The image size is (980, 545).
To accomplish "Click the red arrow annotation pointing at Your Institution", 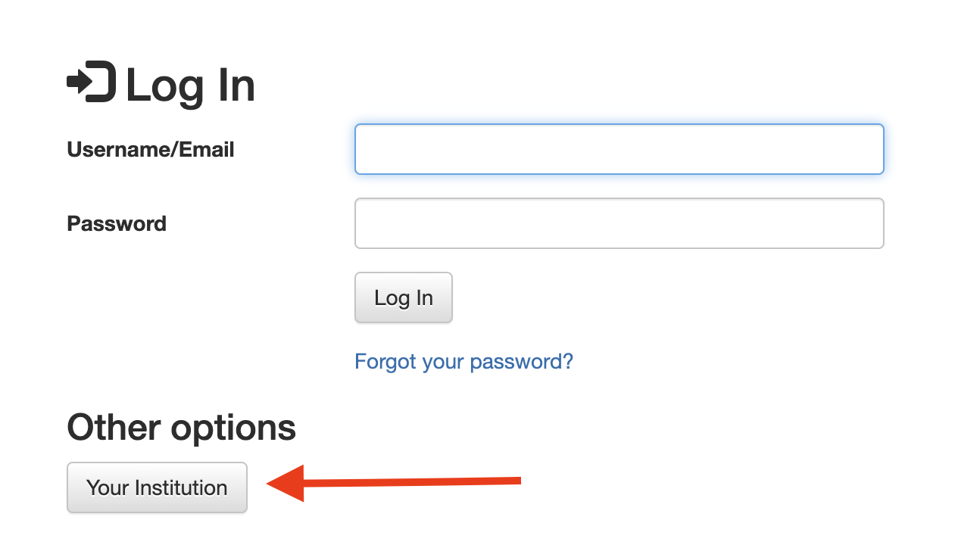I will (x=394, y=483).
